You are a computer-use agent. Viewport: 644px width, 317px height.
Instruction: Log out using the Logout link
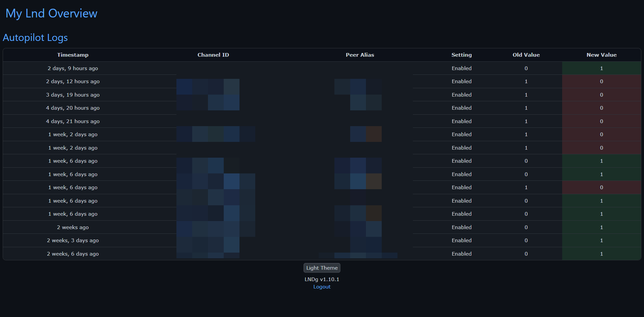pyautogui.click(x=322, y=287)
